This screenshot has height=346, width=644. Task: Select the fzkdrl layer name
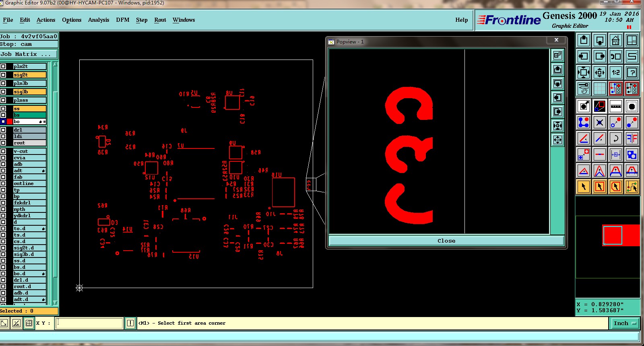pyautogui.click(x=30, y=203)
